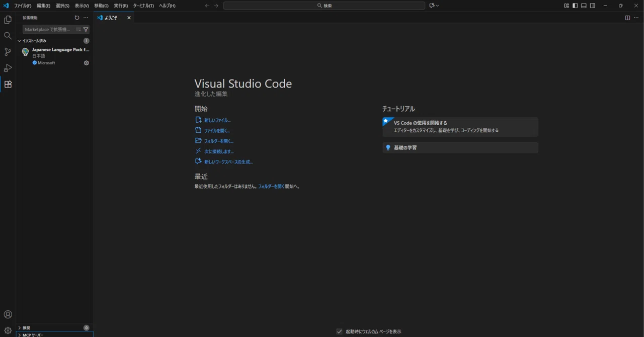Toggle the secondary side bar

(593, 6)
